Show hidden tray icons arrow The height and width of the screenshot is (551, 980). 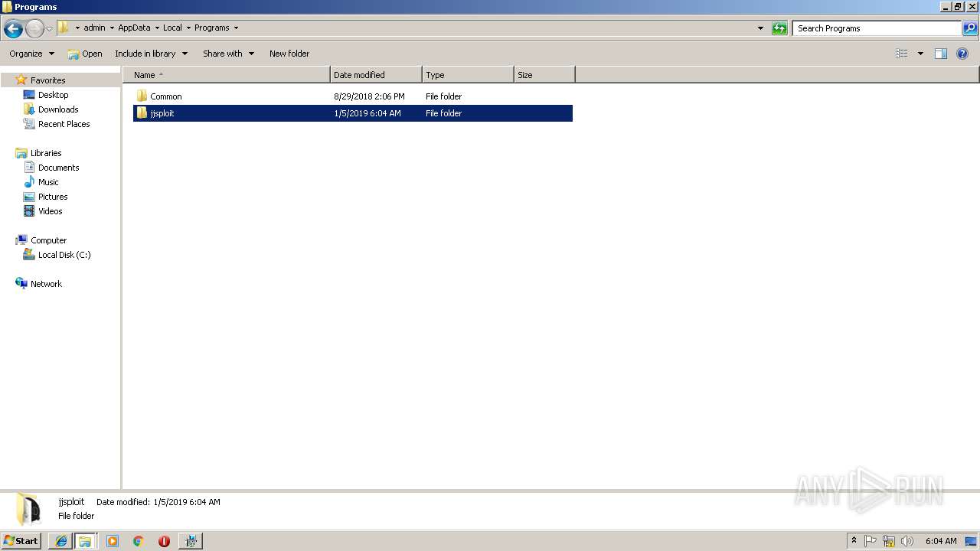click(x=854, y=541)
